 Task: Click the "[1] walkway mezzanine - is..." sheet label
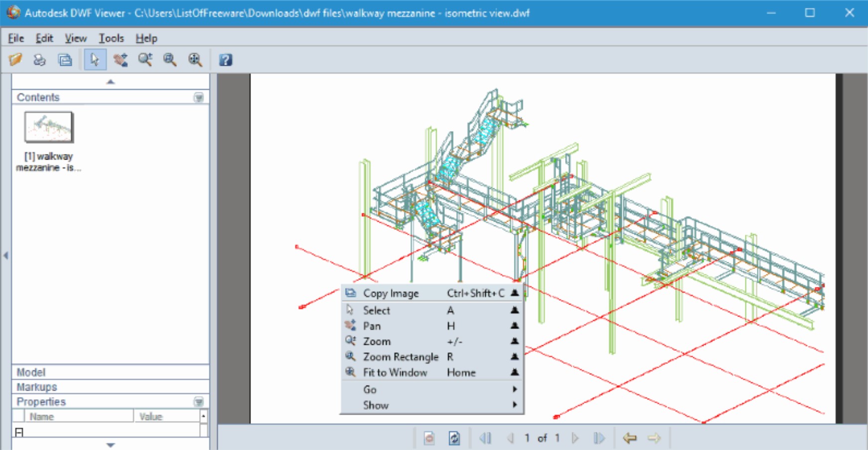point(49,162)
